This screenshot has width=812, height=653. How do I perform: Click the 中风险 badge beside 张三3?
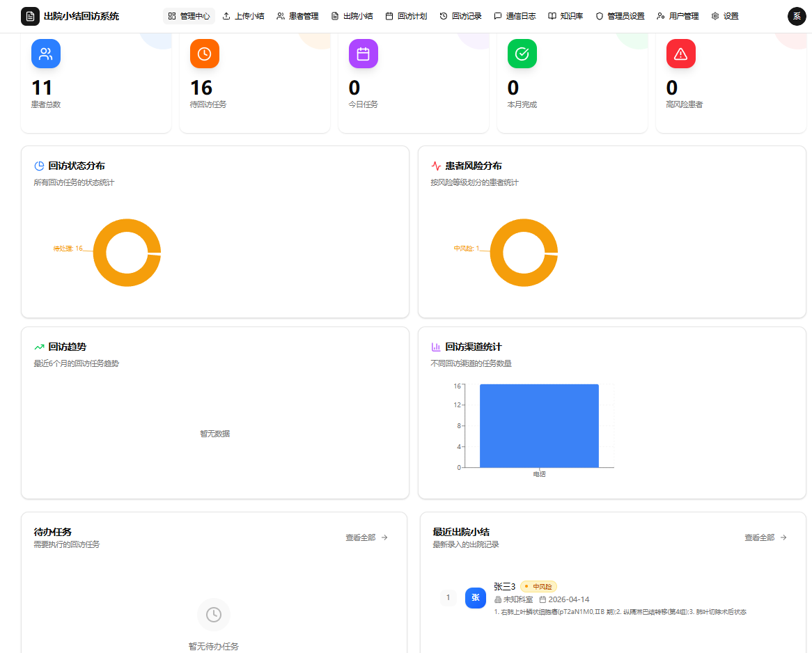click(538, 587)
